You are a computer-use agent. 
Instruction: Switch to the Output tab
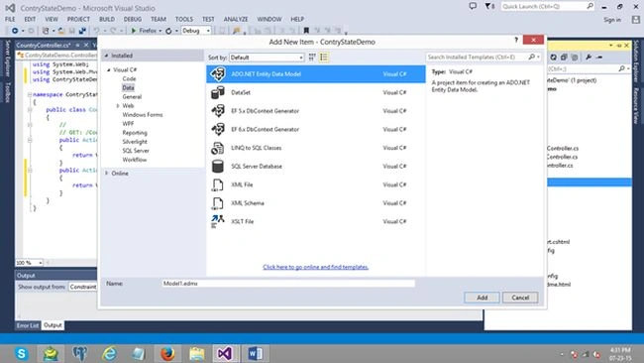(53, 325)
